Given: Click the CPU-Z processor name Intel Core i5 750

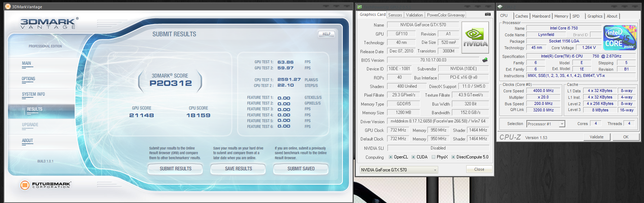Looking at the screenshot, I should click(x=564, y=28).
